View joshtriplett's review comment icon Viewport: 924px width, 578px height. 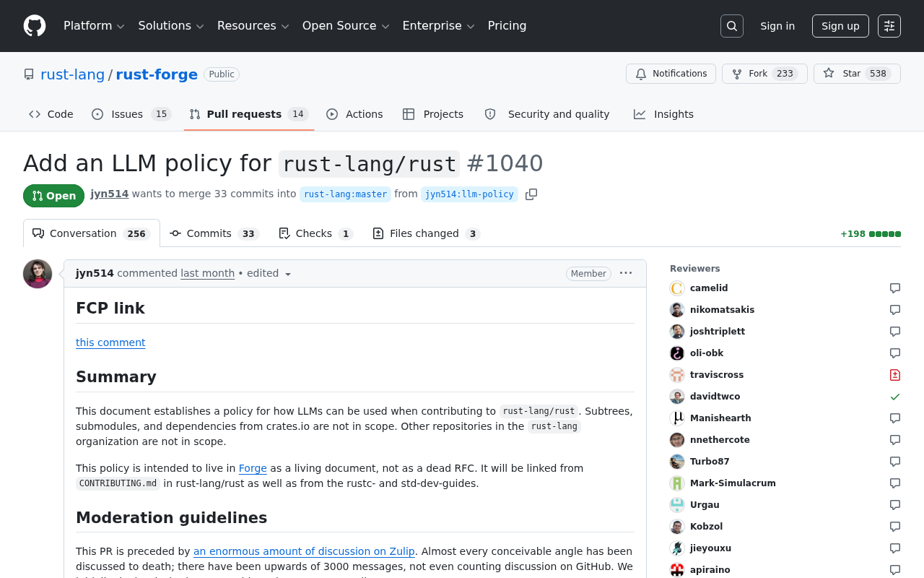point(895,332)
